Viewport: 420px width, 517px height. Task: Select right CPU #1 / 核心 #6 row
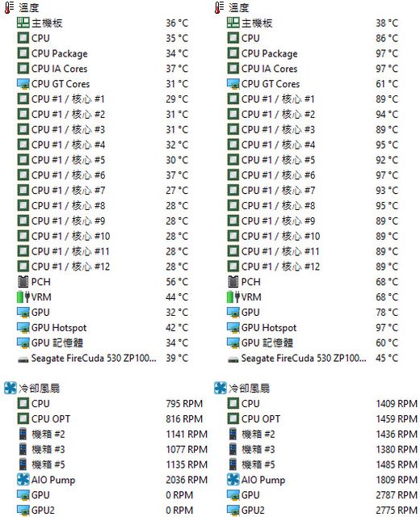(x=313, y=175)
